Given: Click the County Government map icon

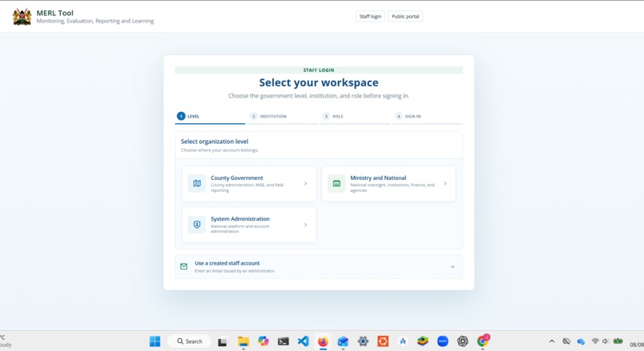Looking at the screenshot, I should click(x=197, y=184).
